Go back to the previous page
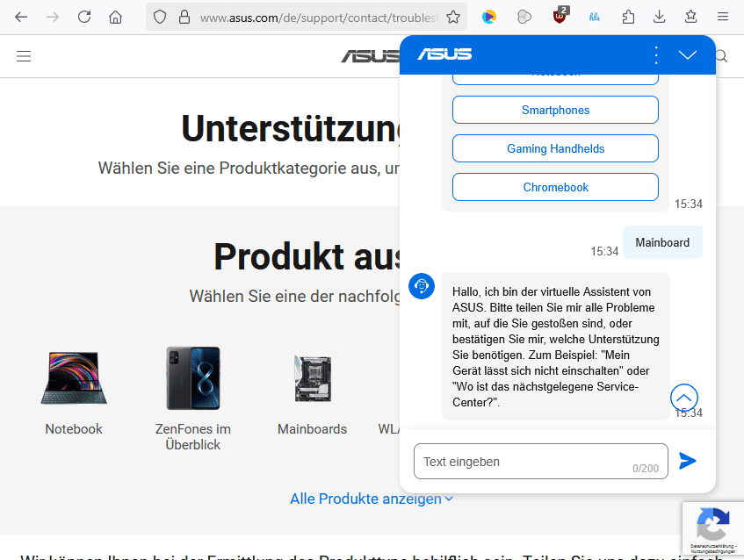 pyautogui.click(x=21, y=18)
